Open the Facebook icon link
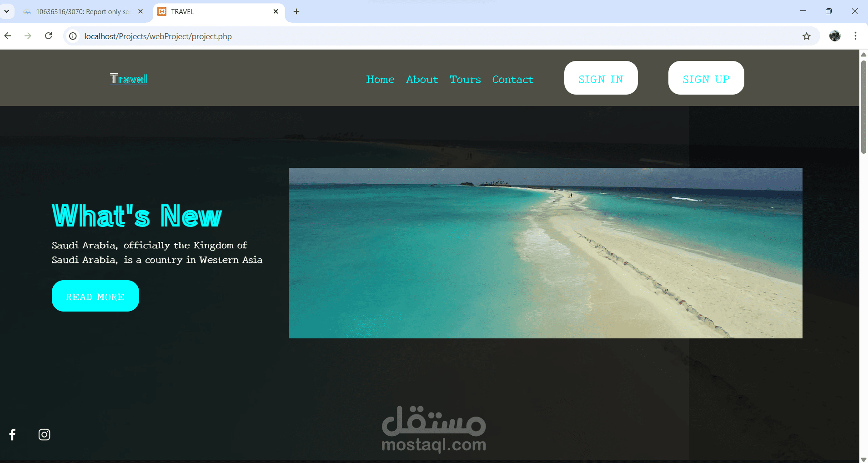868x463 pixels. click(13, 435)
